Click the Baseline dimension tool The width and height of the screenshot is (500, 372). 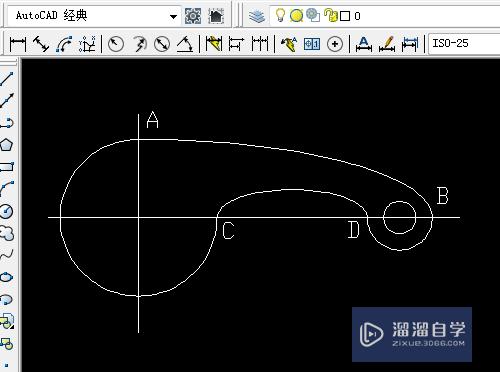[x=236, y=44]
